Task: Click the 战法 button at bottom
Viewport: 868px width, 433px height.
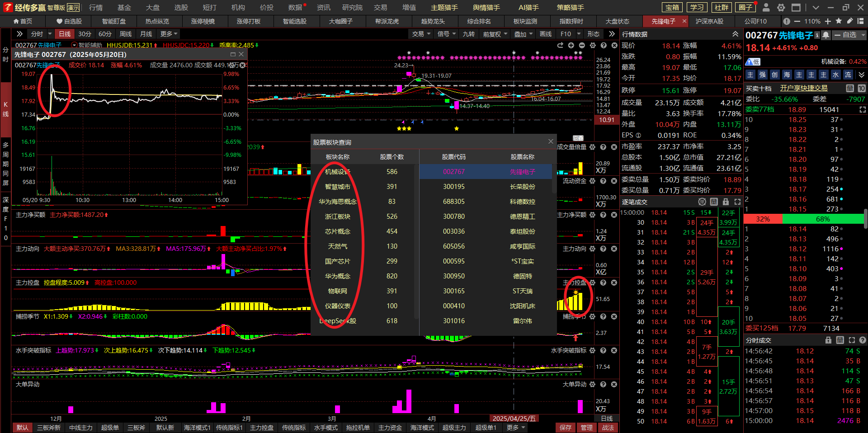Action: coord(608,428)
